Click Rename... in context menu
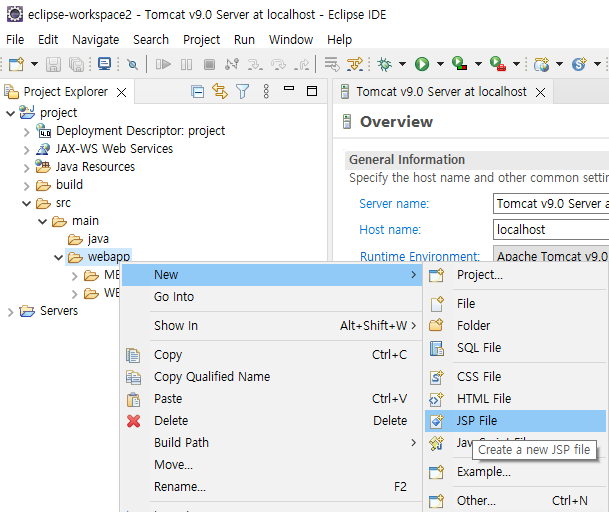Viewport: 609px width, 512px height. (271, 487)
